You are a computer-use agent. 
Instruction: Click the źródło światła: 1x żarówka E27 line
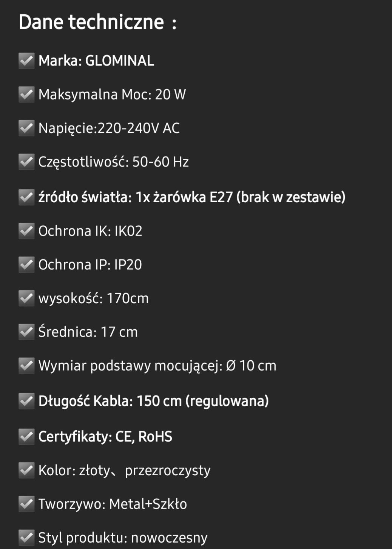pyautogui.click(x=192, y=197)
